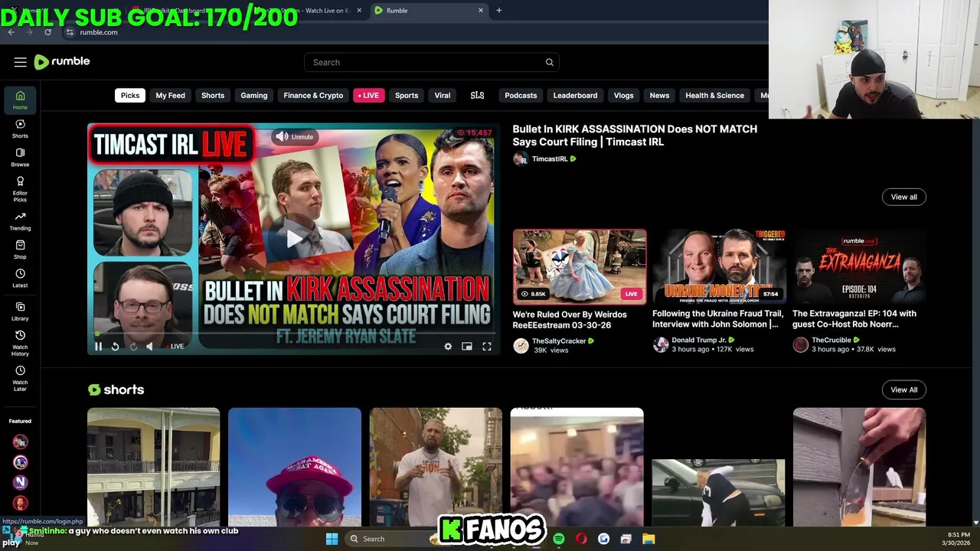Enter fullscreen on the Timcast video

pos(486,347)
